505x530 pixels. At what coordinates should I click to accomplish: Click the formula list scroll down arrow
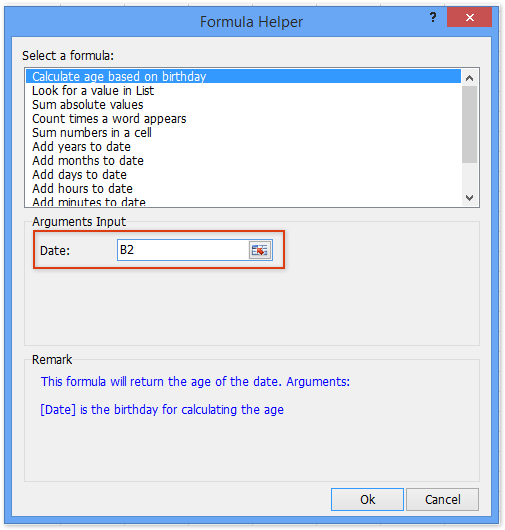pos(469,198)
